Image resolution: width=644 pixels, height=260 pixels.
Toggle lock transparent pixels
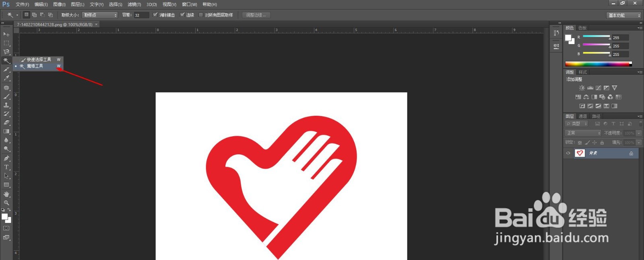click(x=580, y=143)
